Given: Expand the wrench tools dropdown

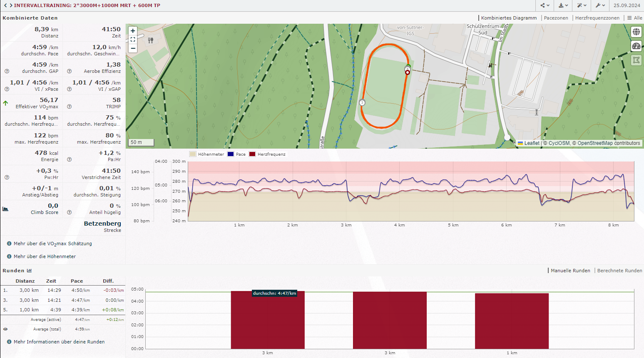Looking at the screenshot, I should coord(600,5).
